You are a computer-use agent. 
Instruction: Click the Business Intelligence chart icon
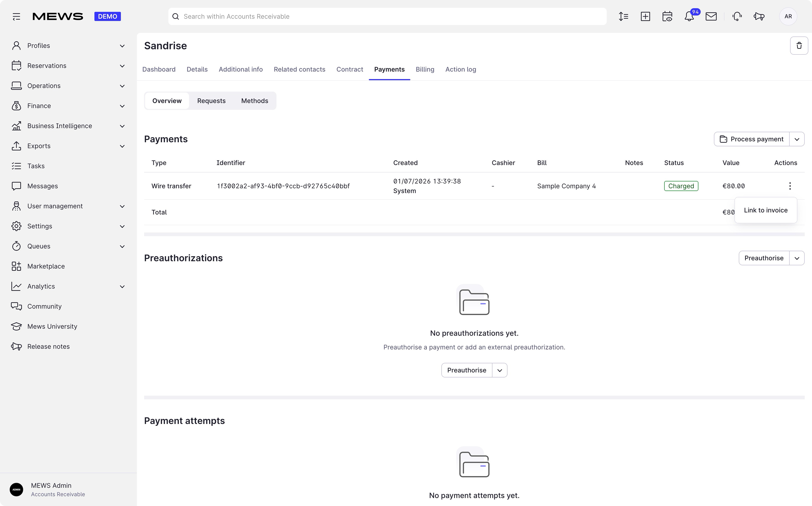click(16, 126)
